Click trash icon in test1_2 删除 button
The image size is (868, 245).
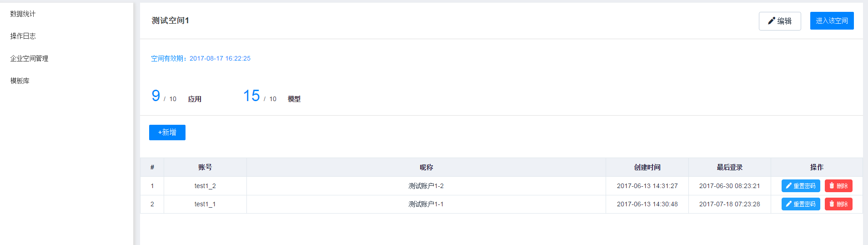(x=832, y=186)
